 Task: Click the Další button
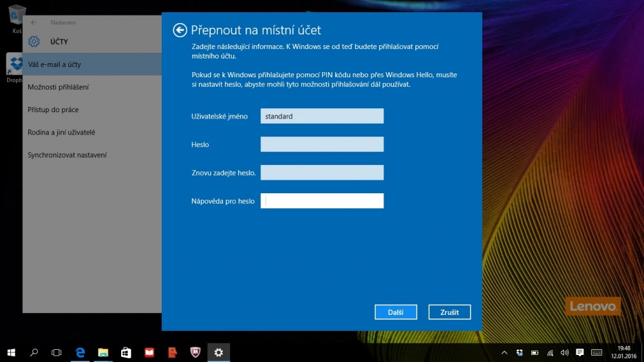[x=396, y=312]
